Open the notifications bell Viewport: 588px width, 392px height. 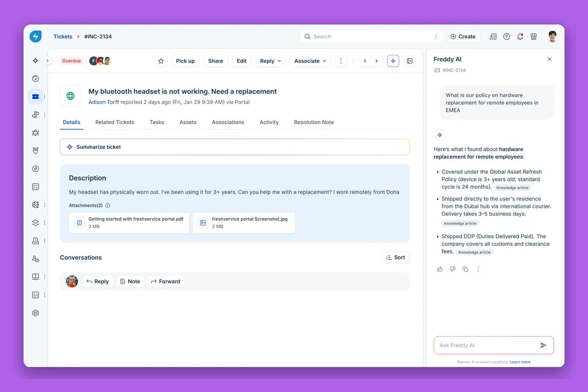point(520,37)
